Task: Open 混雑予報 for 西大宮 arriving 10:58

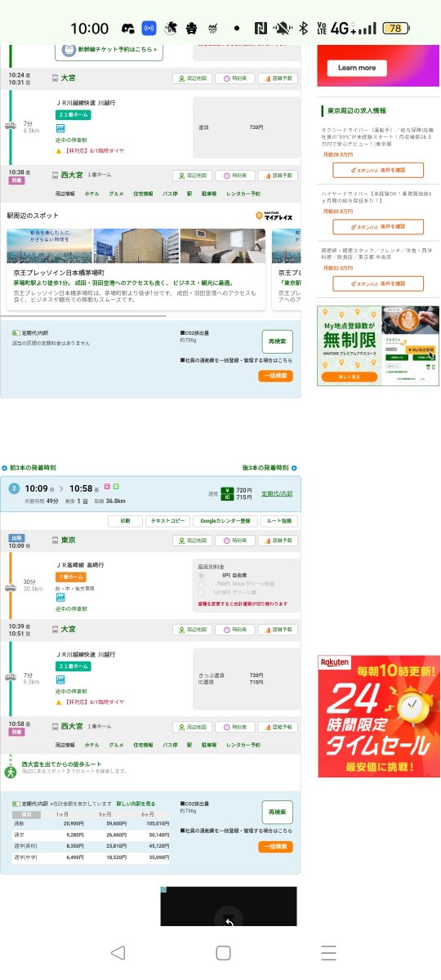Action: click(x=277, y=727)
